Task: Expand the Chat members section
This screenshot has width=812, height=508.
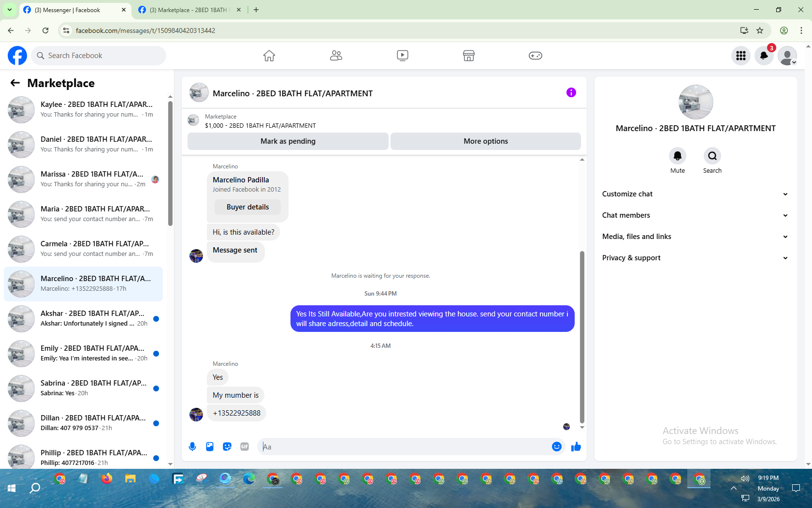Action: [696, 215]
